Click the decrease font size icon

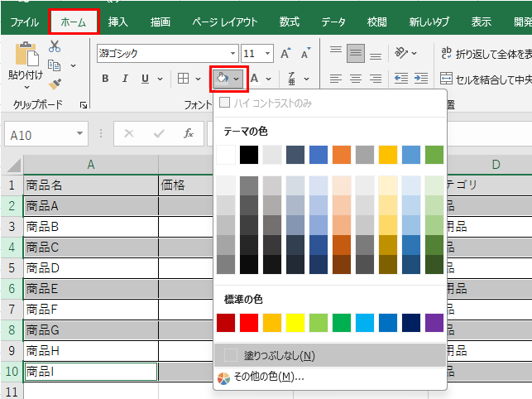[x=306, y=53]
